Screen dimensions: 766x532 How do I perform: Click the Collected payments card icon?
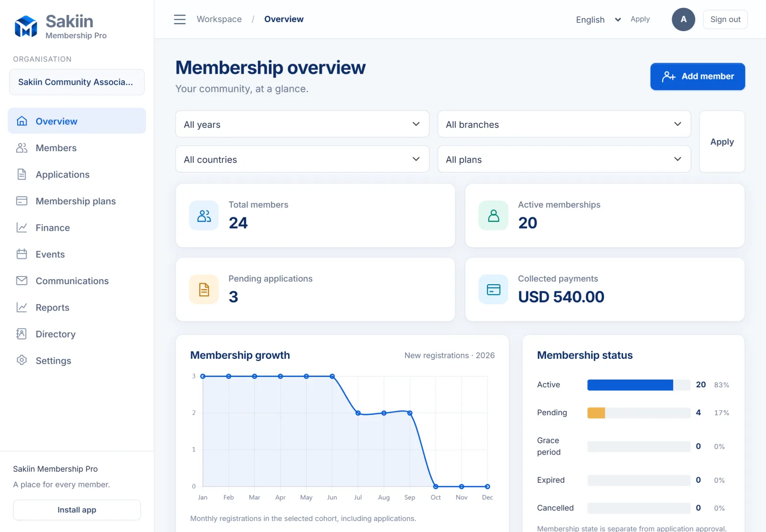pos(493,289)
